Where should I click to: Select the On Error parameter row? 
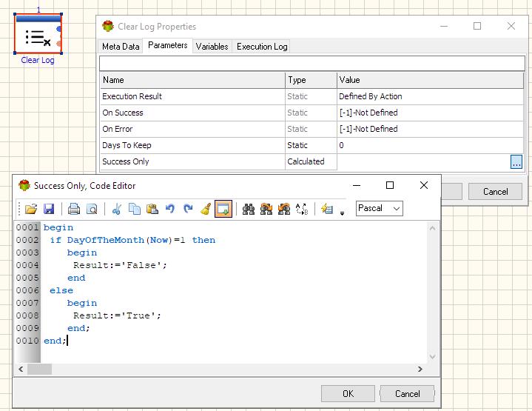[x=312, y=129]
